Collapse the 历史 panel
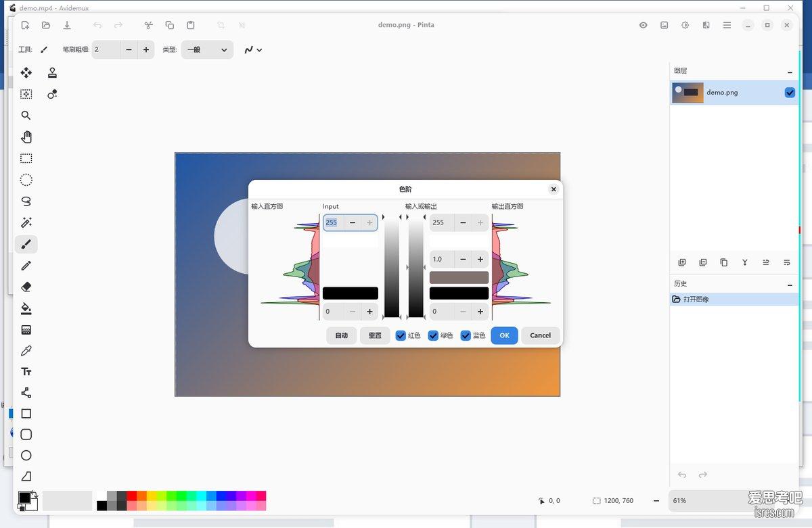Image resolution: width=812 pixels, height=528 pixels. click(x=790, y=285)
